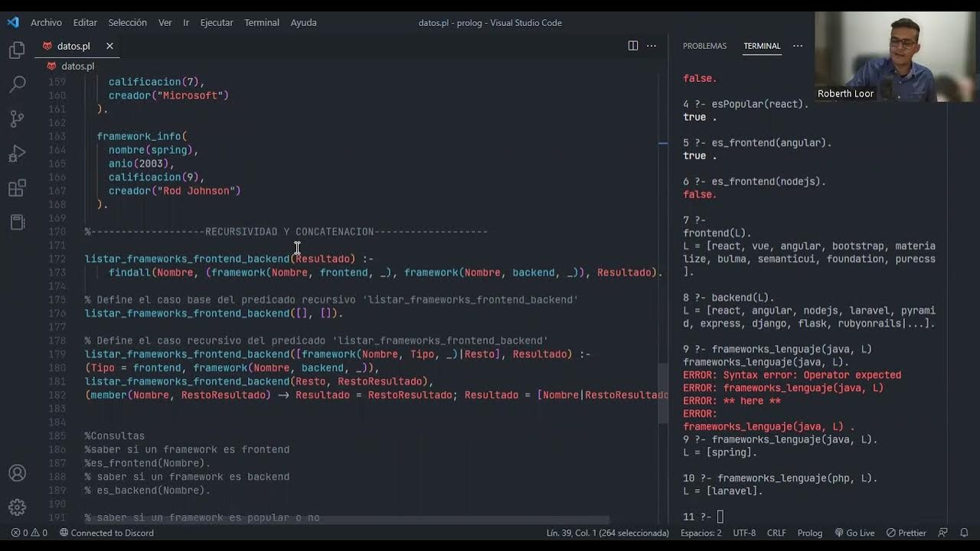
Task: Switch to the PROBLEMAS panel tab
Action: coord(704,46)
